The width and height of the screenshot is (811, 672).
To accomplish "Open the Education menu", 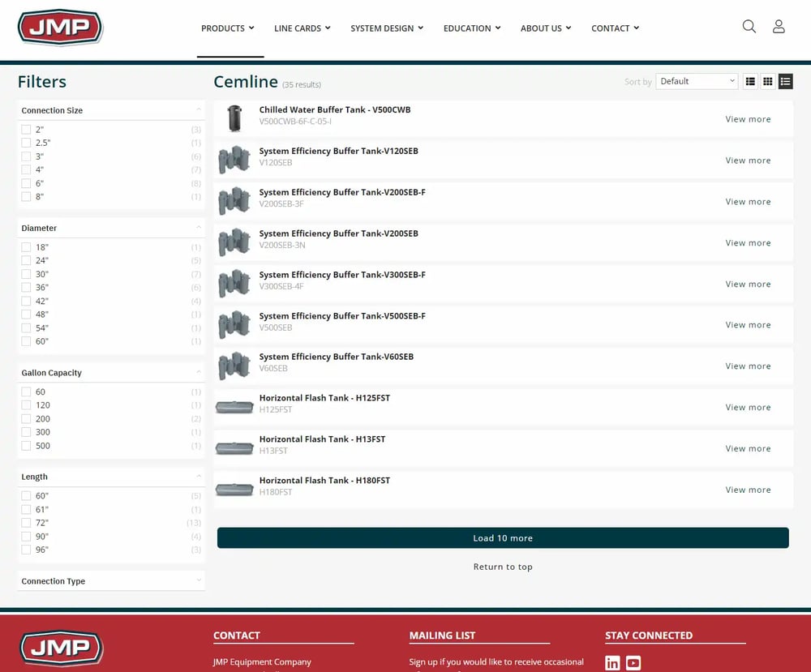I will tap(472, 28).
